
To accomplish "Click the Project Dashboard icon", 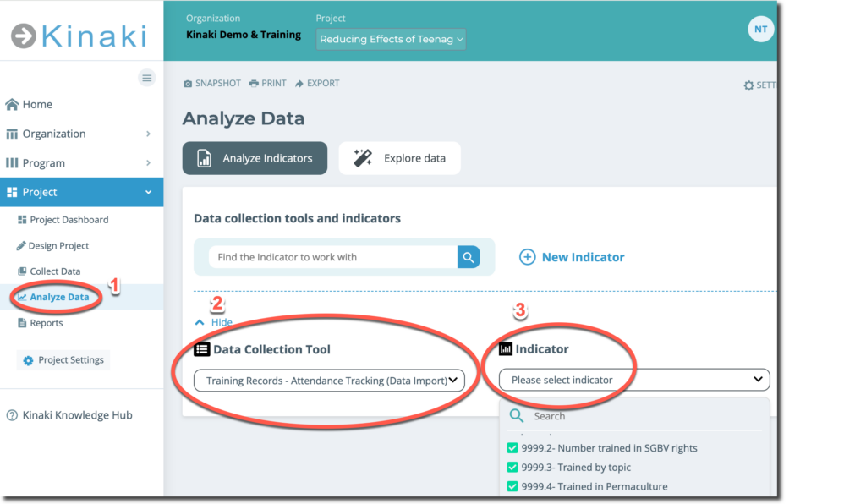I will tap(22, 220).
